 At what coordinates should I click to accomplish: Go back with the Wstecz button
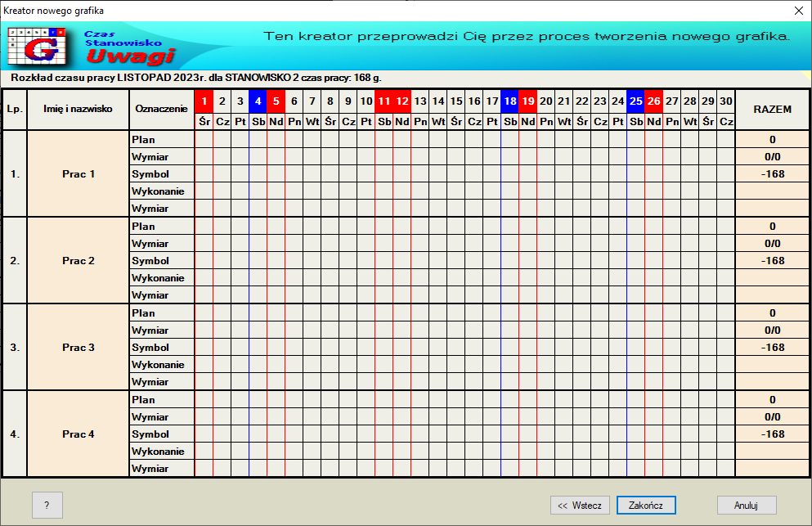(x=579, y=506)
